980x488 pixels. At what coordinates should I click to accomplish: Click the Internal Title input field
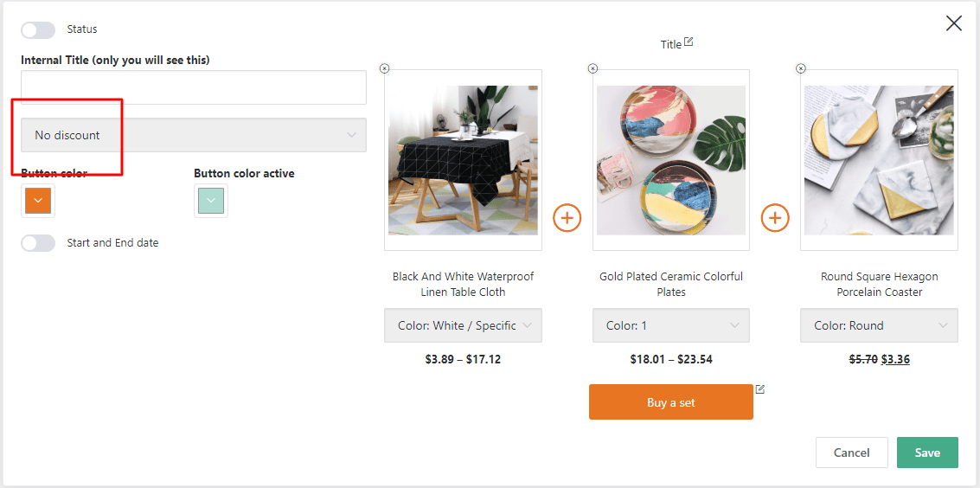pyautogui.click(x=194, y=87)
